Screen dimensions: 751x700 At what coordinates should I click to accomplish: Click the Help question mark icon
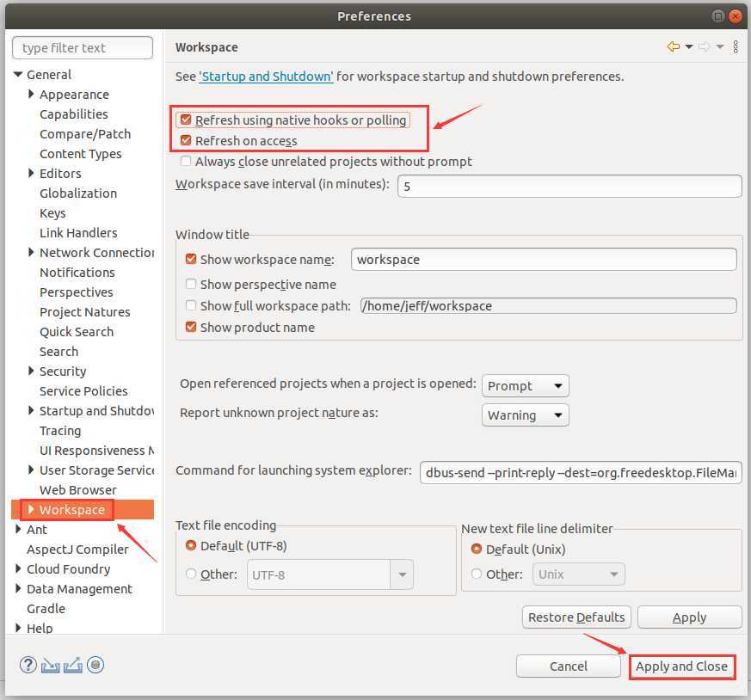click(28, 665)
